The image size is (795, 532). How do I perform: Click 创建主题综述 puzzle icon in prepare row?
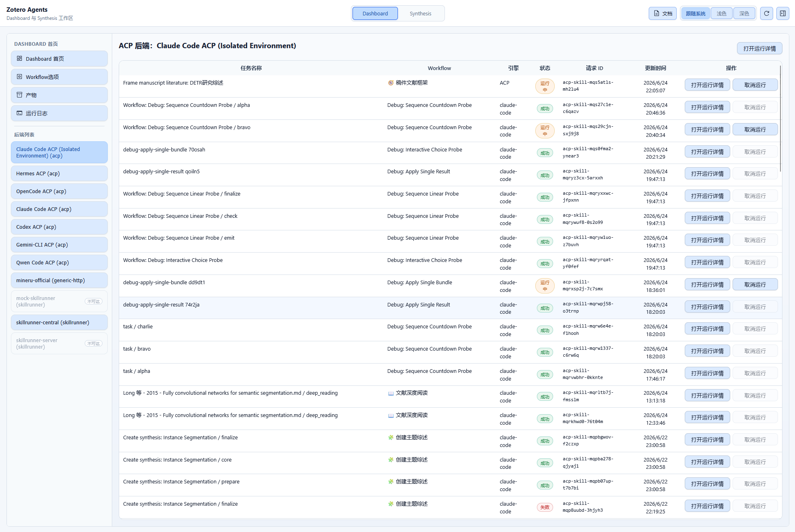coord(391,482)
